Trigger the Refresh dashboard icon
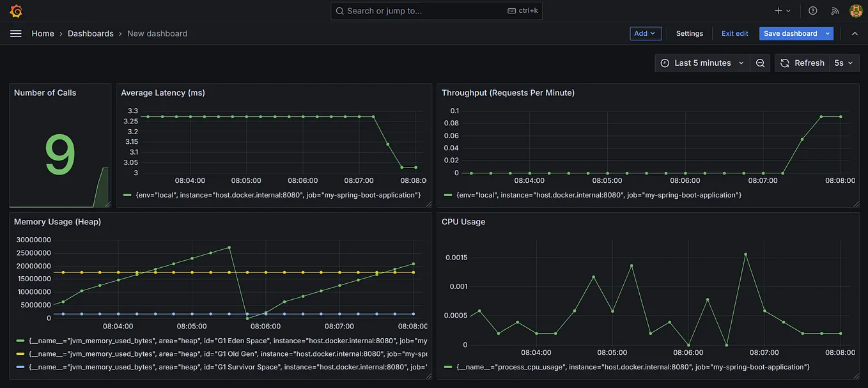The width and height of the screenshot is (868, 388). [784, 63]
